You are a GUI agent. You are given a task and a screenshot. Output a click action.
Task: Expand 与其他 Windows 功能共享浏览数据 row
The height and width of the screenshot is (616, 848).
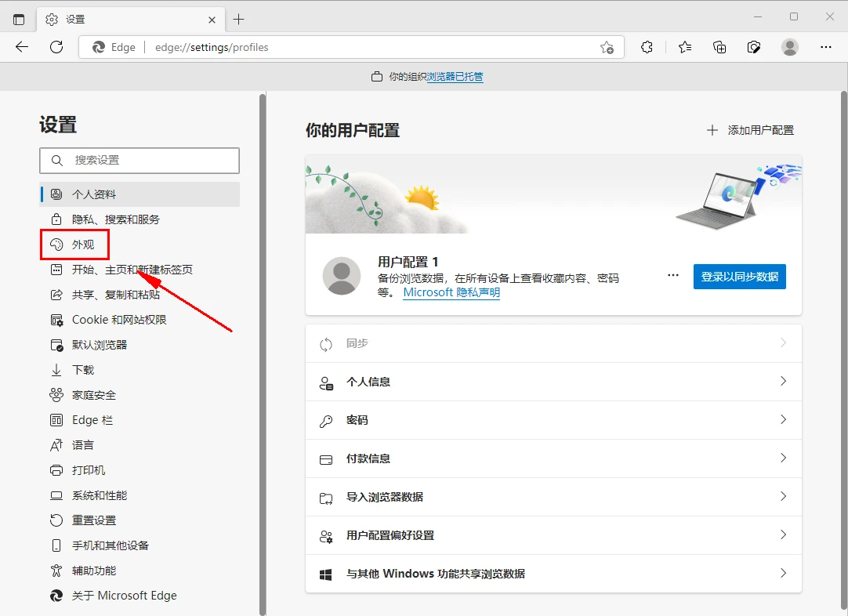pyautogui.click(x=553, y=574)
